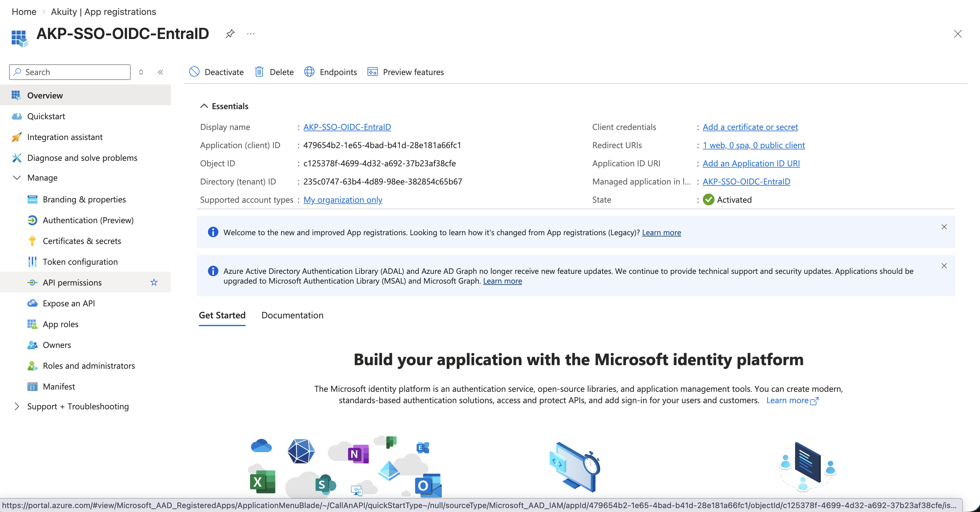Click the green Activated state checkmark icon
The width and height of the screenshot is (980, 512).
click(708, 200)
